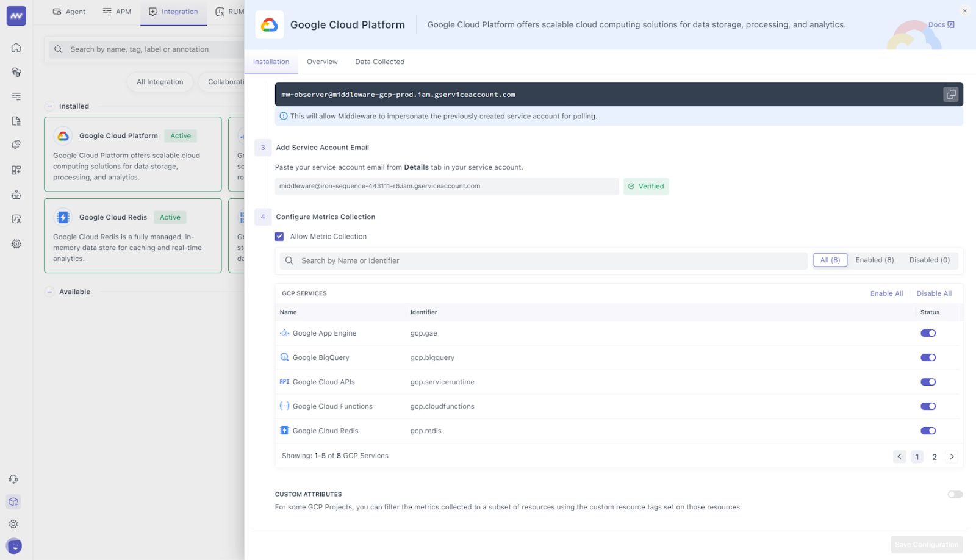This screenshot has width=976, height=560.
Task: Disable the Google App Engine status toggle
Action: [x=928, y=333]
